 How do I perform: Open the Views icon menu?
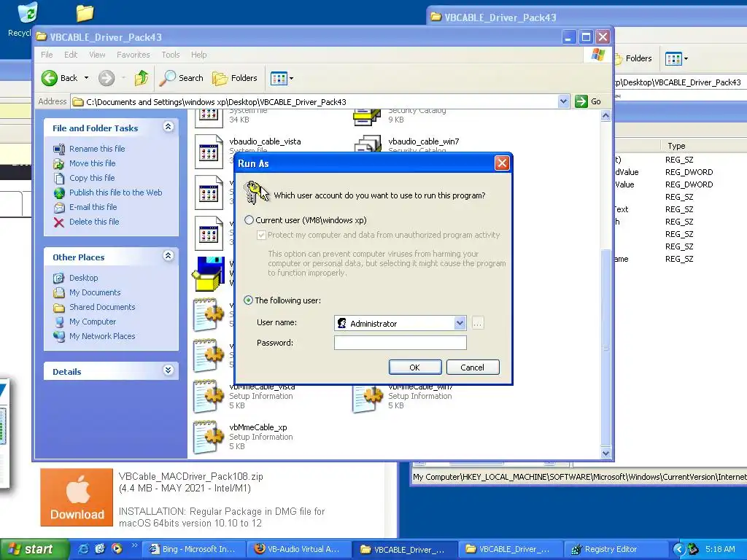pyautogui.click(x=279, y=78)
